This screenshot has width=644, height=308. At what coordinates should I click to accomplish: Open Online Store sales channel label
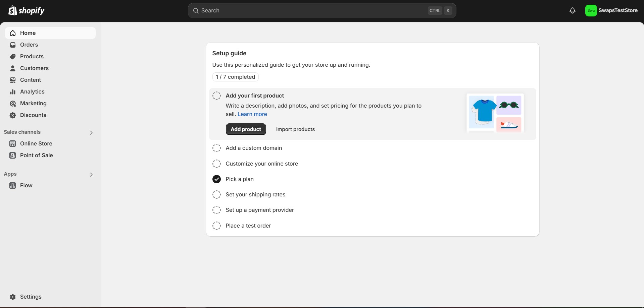coord(36,143)
